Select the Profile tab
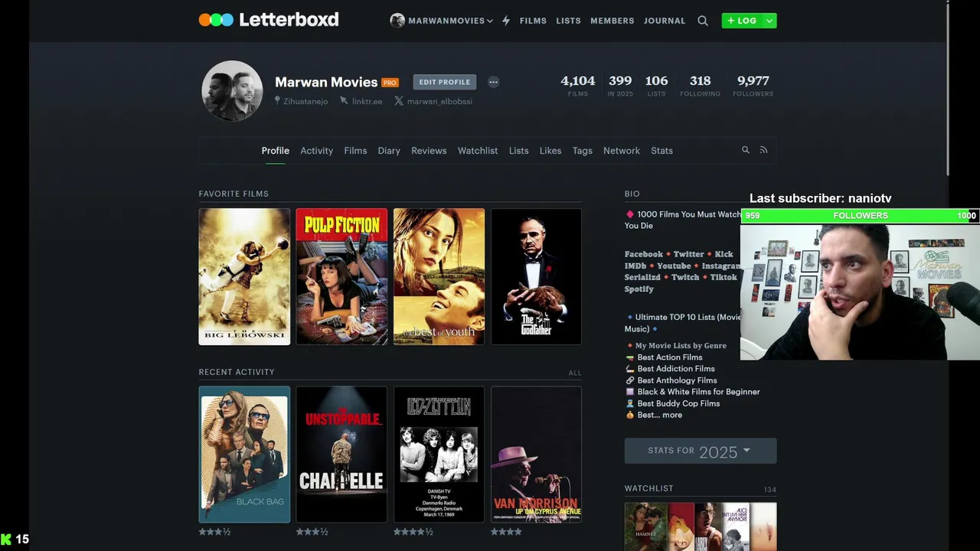Viewport: 980px width, 551px height. [x=276, y=151]
